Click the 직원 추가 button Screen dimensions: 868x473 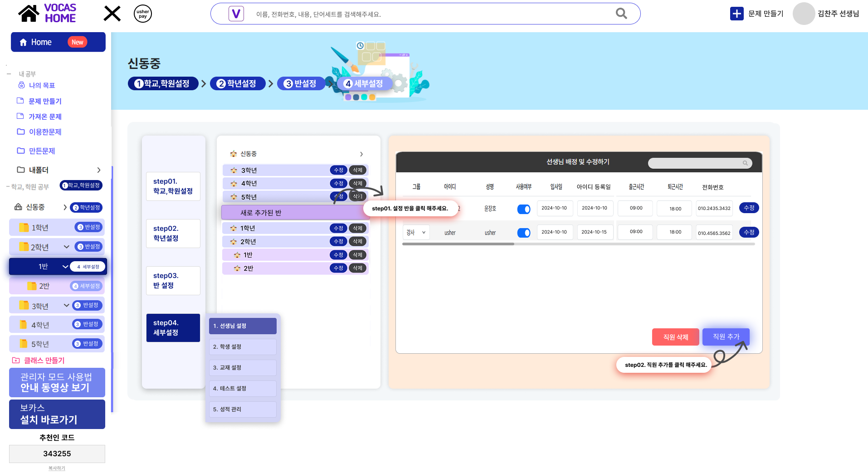point(726,336)
